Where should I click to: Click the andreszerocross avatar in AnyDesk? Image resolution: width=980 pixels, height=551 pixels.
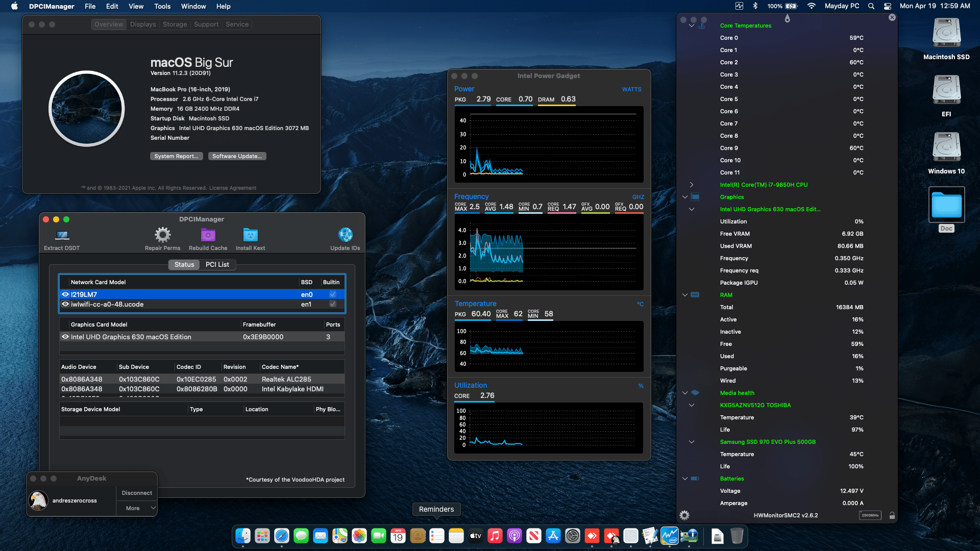[38, 500]
